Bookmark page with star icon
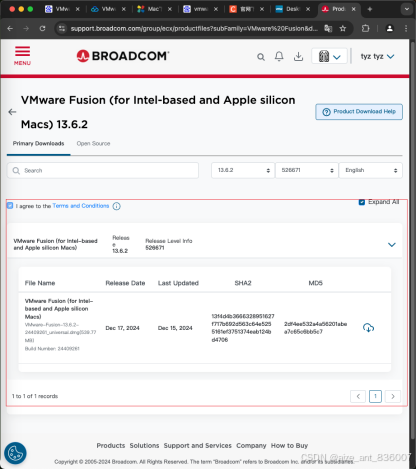The width and height of the screenshot is (416, 469). click(x=343, y=29)
